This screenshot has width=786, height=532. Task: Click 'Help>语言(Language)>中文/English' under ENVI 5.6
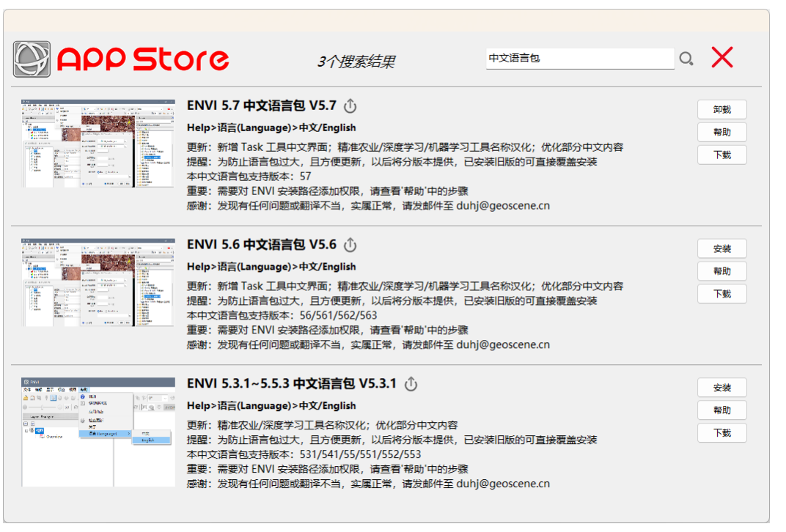(x=271, y=267)
